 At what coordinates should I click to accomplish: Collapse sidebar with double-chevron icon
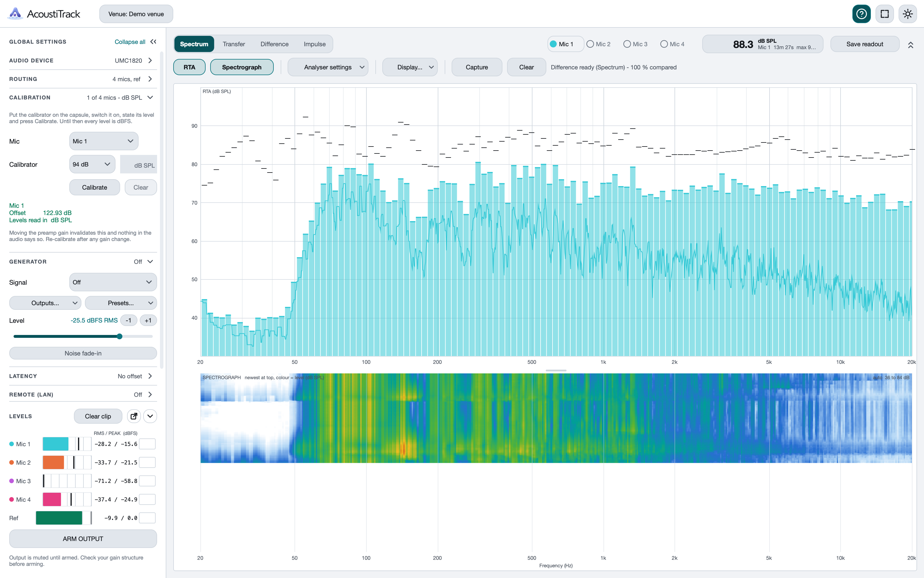[153, 42]
